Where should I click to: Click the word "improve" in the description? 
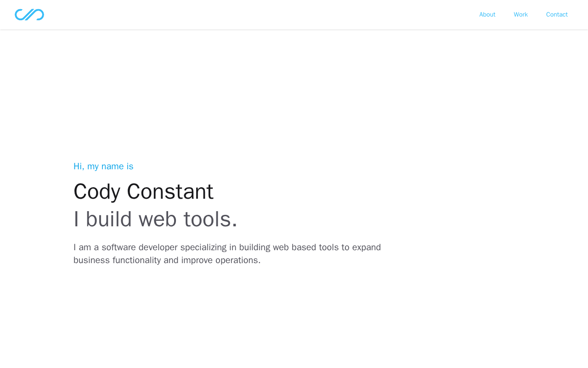[x=196, y=260]
